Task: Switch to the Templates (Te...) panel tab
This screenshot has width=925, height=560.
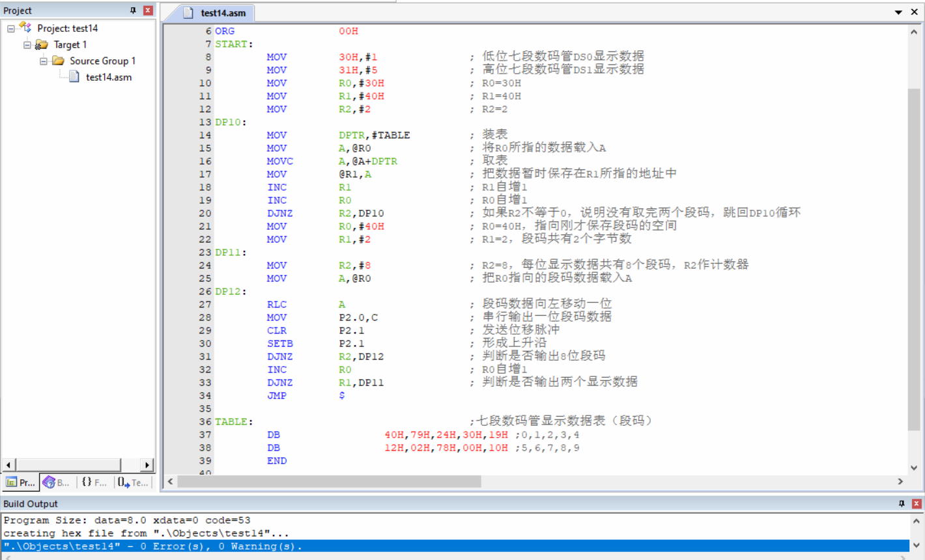Action: pyautogui.click(x=133, y=483)
